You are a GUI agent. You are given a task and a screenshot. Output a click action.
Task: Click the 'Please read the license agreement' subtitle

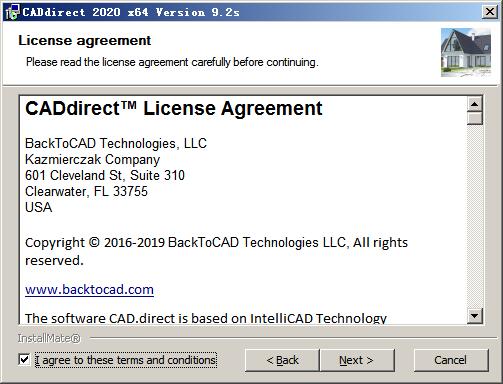point(172,62)
